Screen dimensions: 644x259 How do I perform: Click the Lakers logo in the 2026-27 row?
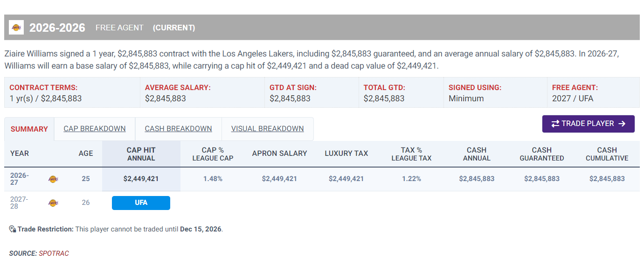(53, 179)
